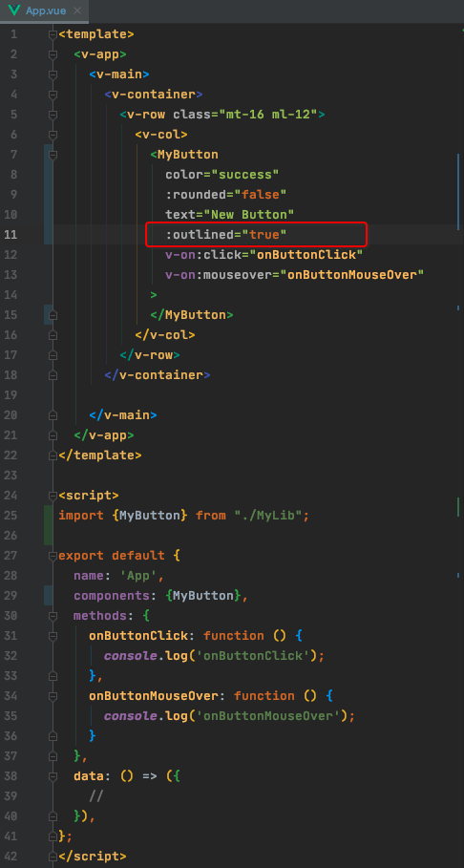
Task: Collapse the opening <MyButton tag fold
Action: (x=53, y=155)
